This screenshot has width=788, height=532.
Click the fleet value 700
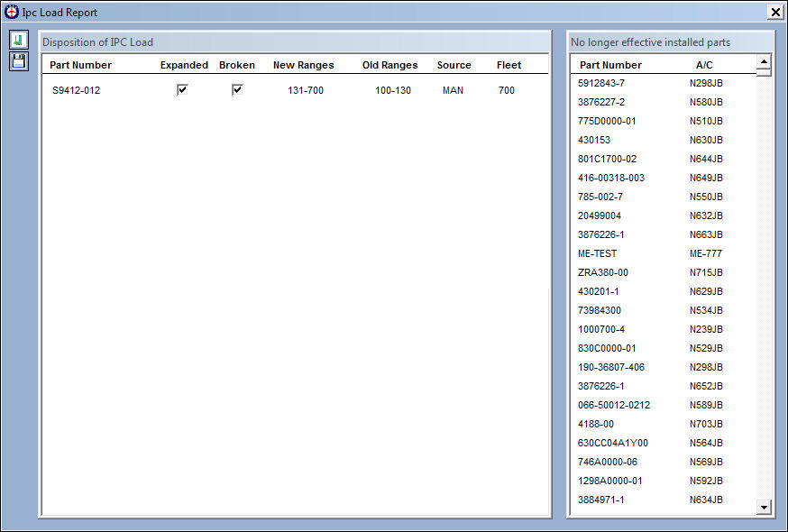(507, 90)
